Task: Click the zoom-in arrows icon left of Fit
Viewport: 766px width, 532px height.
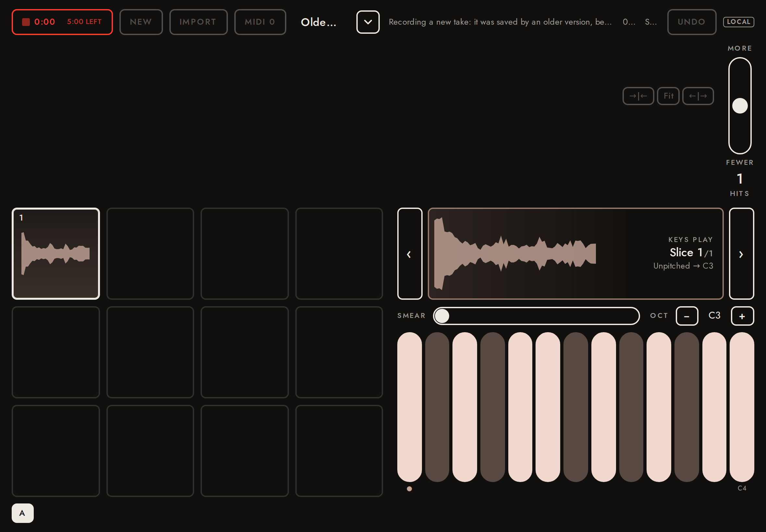Action: tap(638, 96)
